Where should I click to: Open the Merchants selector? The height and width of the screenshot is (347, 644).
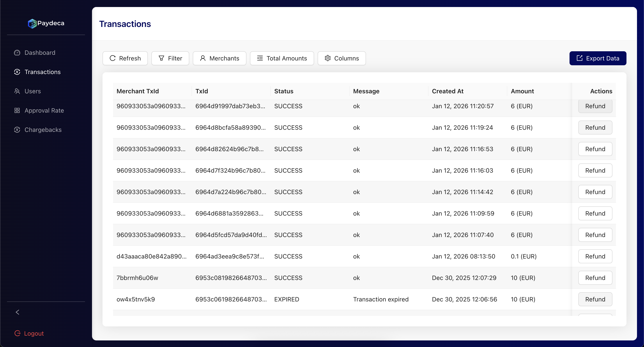[219, 58]
